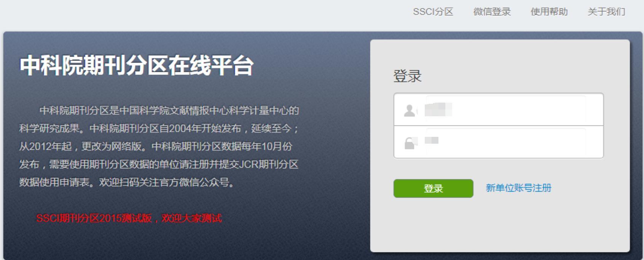The height and width of the screenshot is (260, 644).
Task: Open the SSCI分区 menu item
Action: point(433,12)
